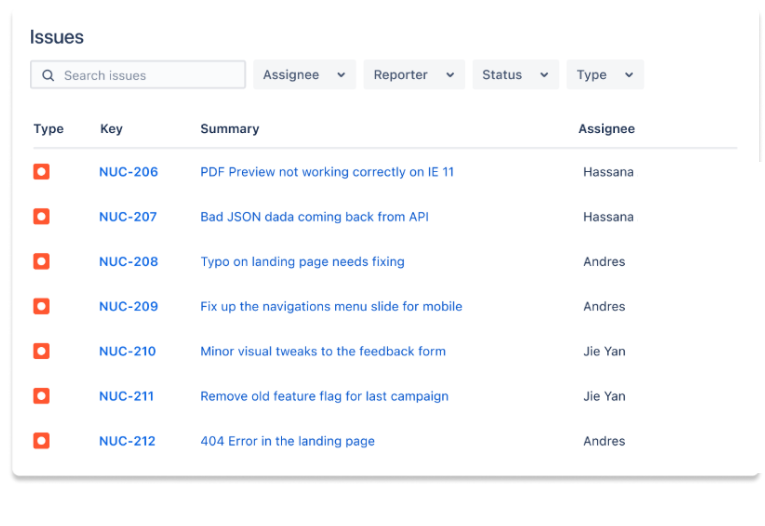Open the Assignee filter dropdown
This screenshot has width=765, height=526.
coord(304,75)
